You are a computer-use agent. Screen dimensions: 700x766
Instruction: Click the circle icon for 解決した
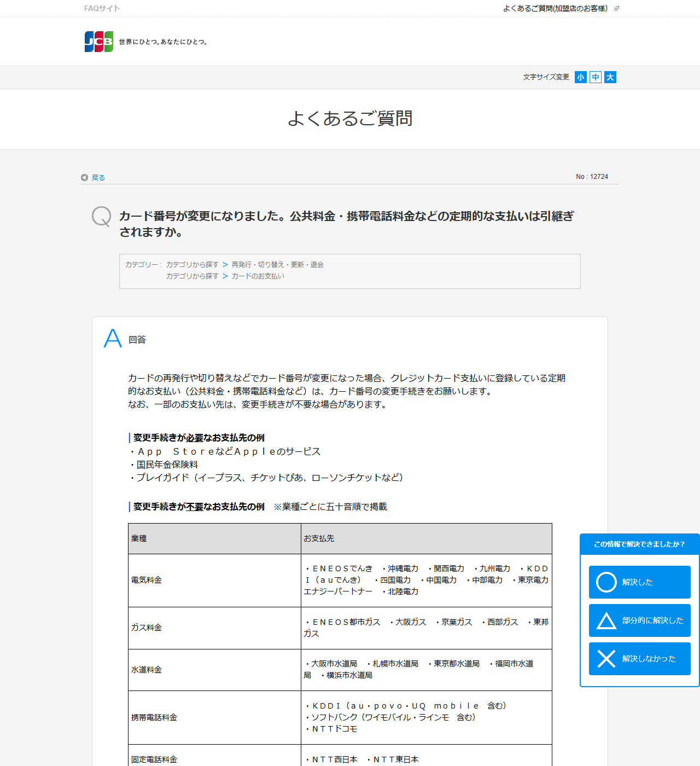(606, 582)
